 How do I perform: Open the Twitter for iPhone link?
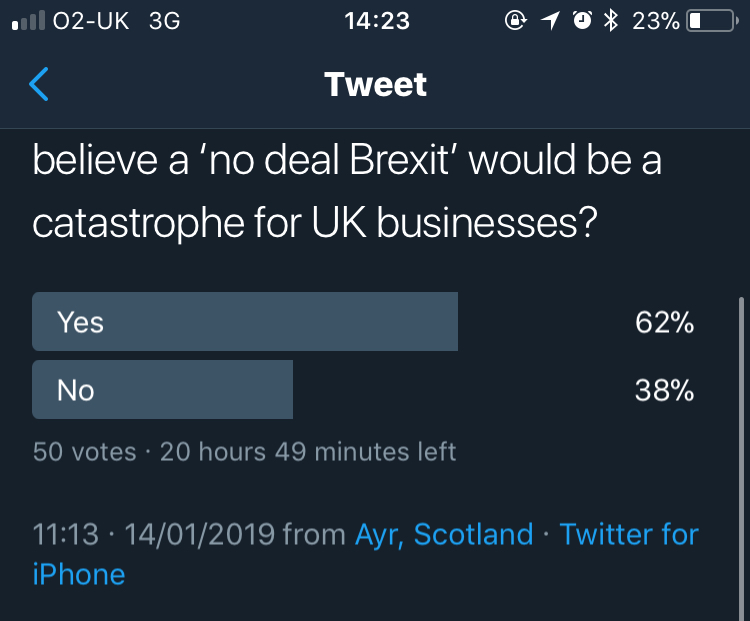[628, 535]
